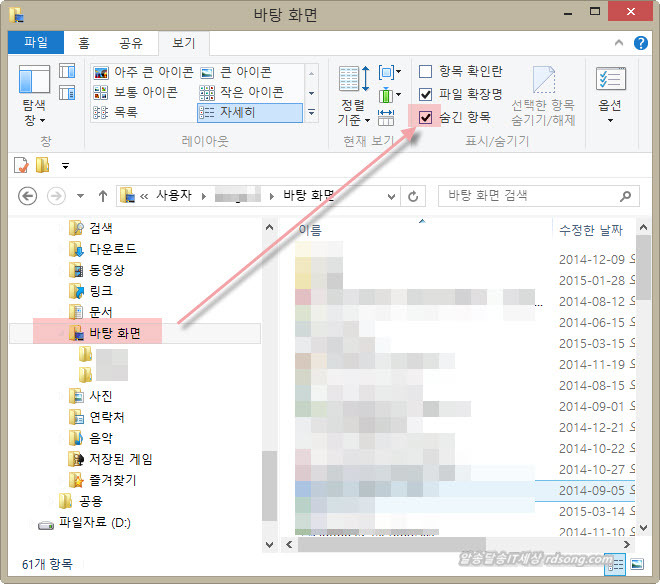Expand the layout gallery more arrow
660x584 pixels.
312,113
